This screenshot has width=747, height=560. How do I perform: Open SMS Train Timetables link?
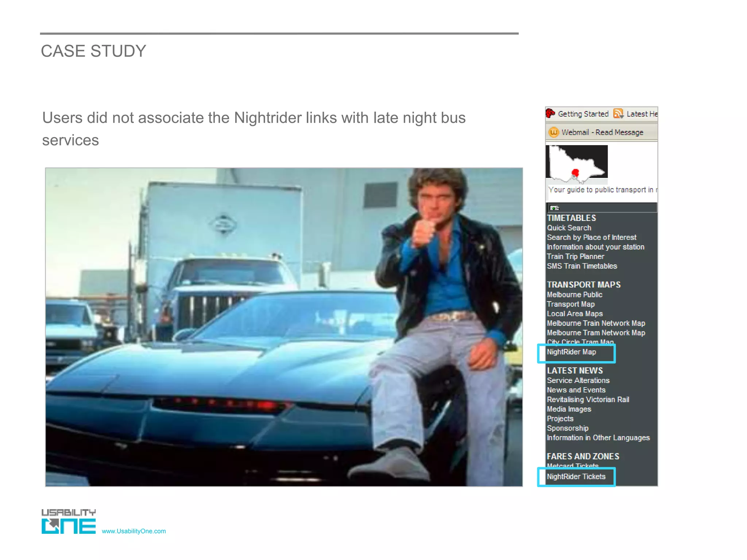(x=582, y=266)
